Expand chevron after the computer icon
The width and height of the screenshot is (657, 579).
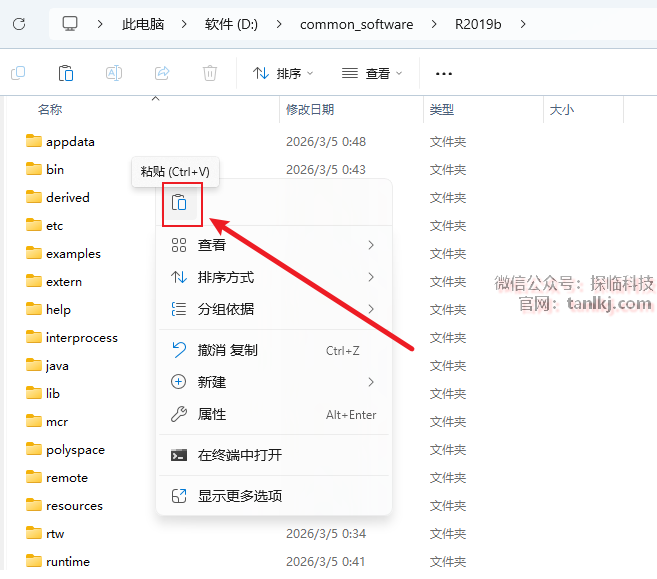[100, 24]
